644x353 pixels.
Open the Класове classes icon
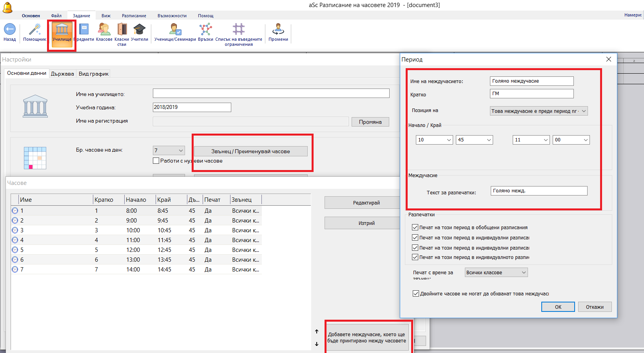click(104, 30)
